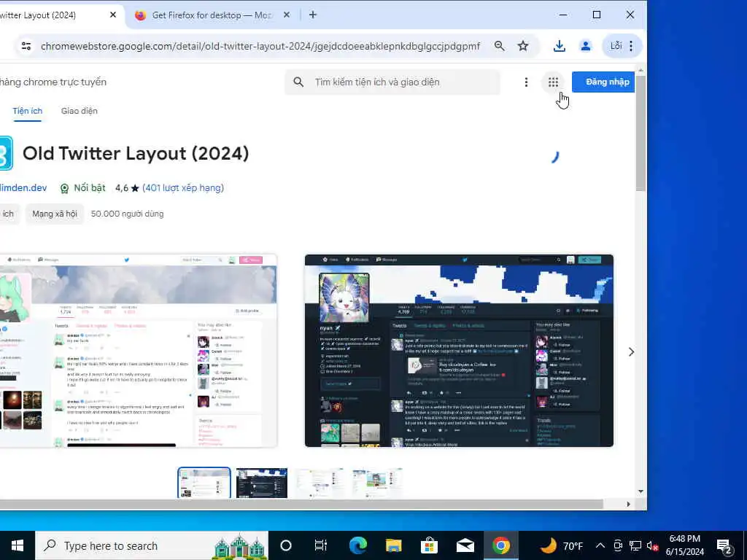Open the 401 lượt xếp hạng ratings link
This screenshot has height=560, width=747.
pyautogui.click(x=183, y=188)
